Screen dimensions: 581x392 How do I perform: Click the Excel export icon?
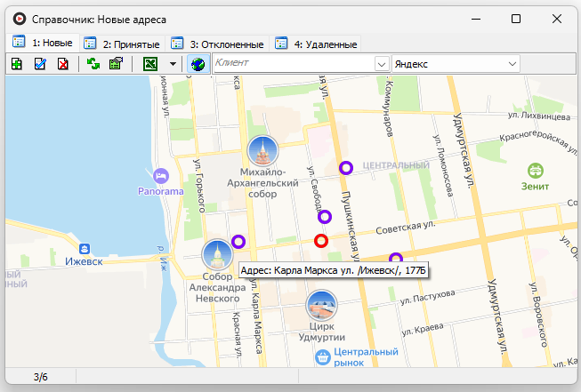pyautogui.click(x=150, y=64)
